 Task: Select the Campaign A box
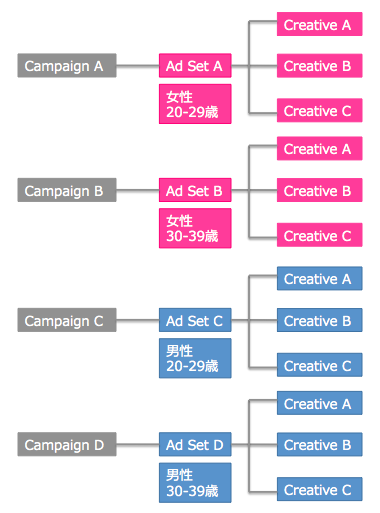click(x=67, y=66)
